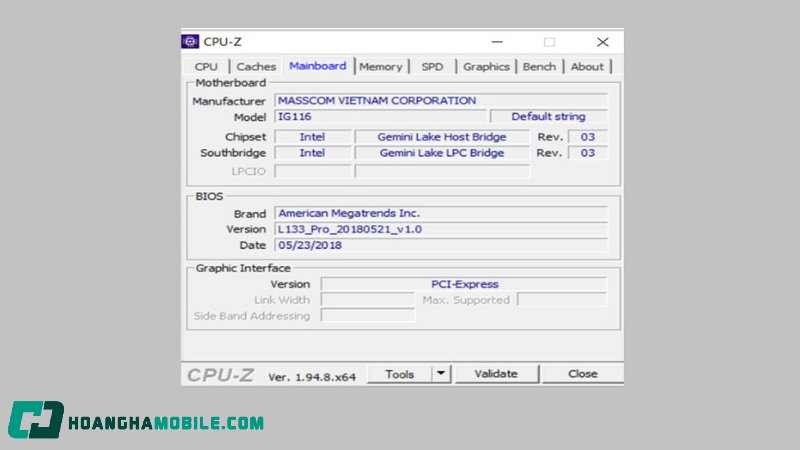Select the Mainboard tab
800x450 pixels.
click(318, 66)
